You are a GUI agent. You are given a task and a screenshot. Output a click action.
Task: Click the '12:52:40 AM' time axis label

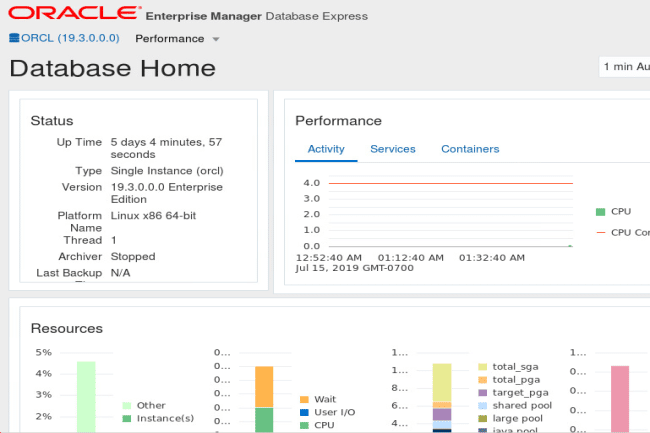tap(329, 258)
